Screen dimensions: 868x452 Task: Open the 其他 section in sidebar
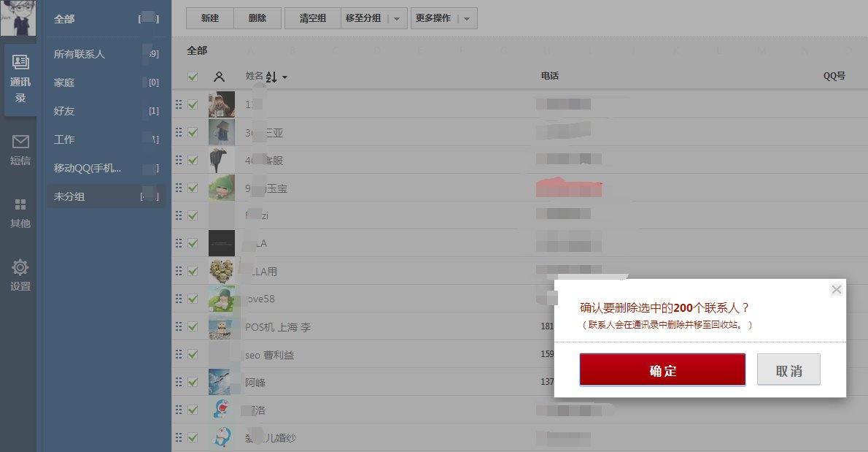click(20, 212)
